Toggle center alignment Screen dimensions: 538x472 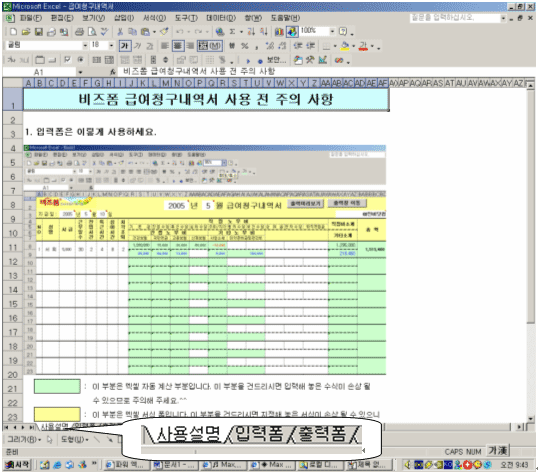(x=178, y=46)
